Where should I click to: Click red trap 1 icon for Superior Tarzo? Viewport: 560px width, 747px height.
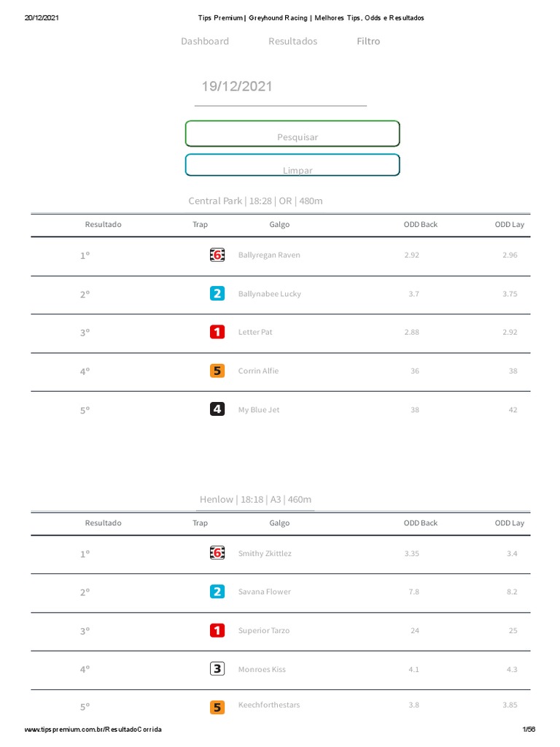coord(217,630)
